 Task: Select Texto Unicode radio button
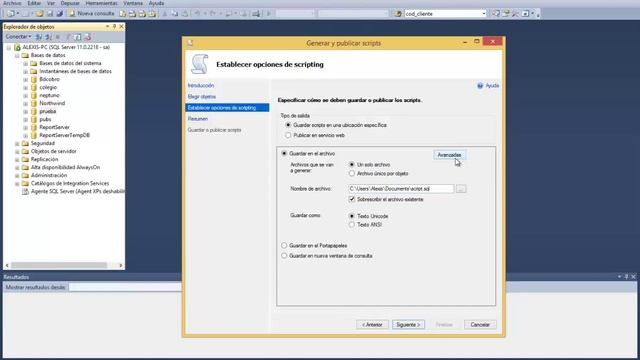tap(352, 216)
